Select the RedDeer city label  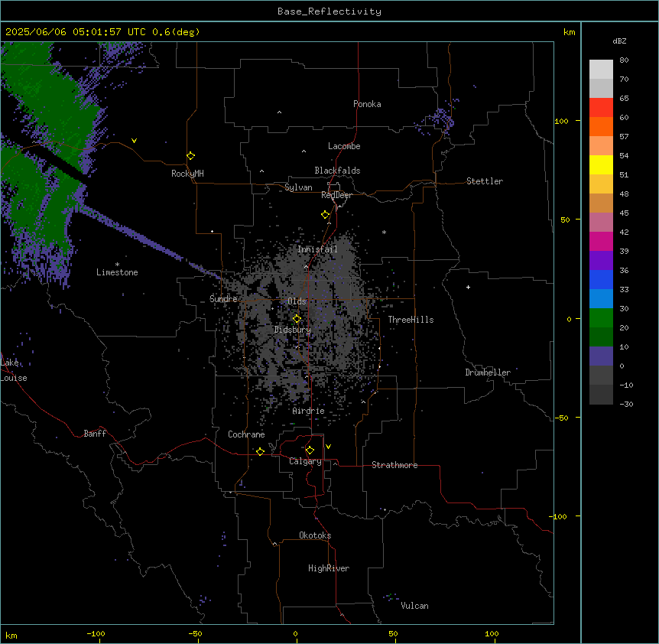pyautogui.click(x=336, y=195)
